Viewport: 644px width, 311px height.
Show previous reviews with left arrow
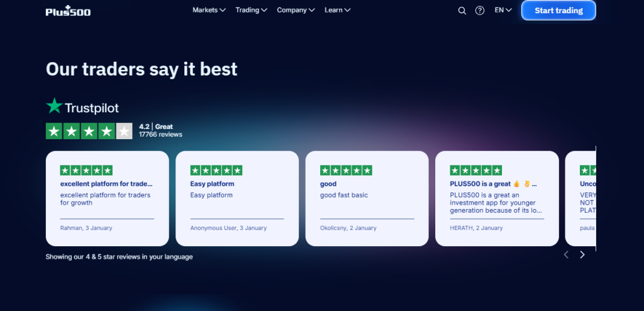click(x=565, y=254)
